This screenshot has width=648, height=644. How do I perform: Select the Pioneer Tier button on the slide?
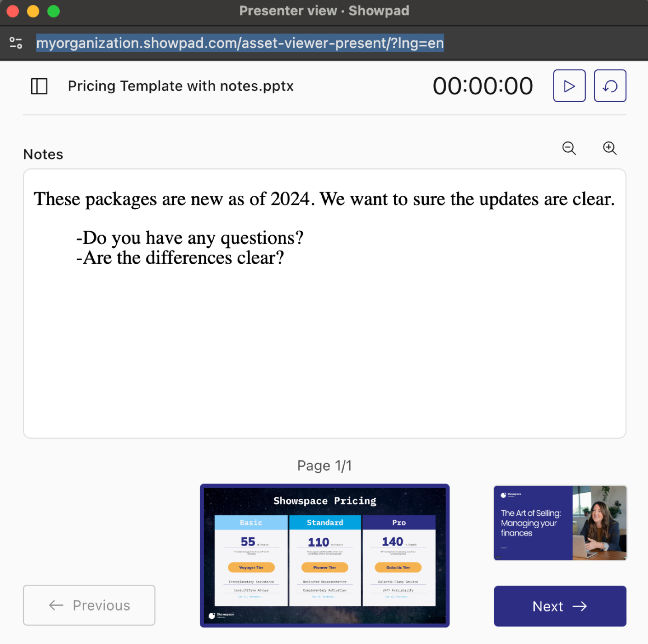324,567
